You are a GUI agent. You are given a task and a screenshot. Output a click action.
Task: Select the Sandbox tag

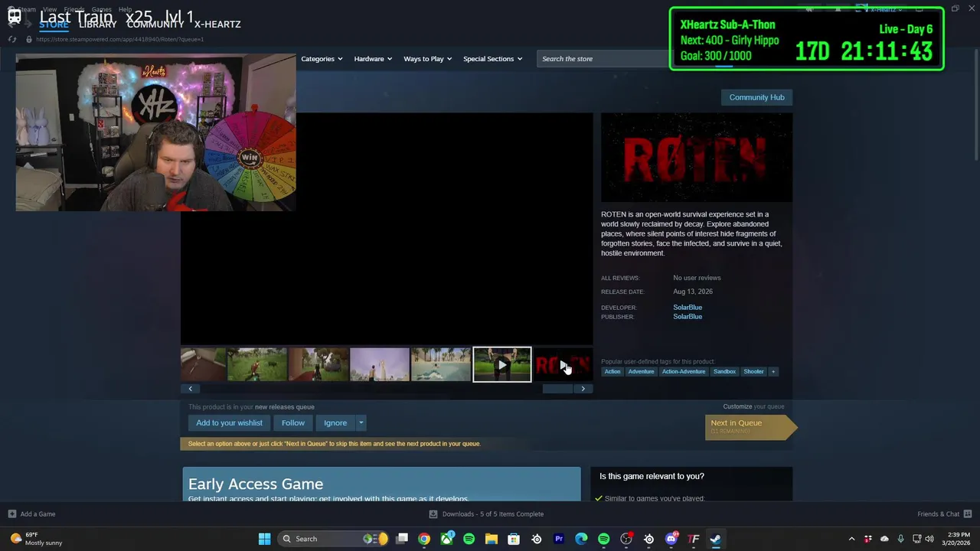tap(724, 372)
